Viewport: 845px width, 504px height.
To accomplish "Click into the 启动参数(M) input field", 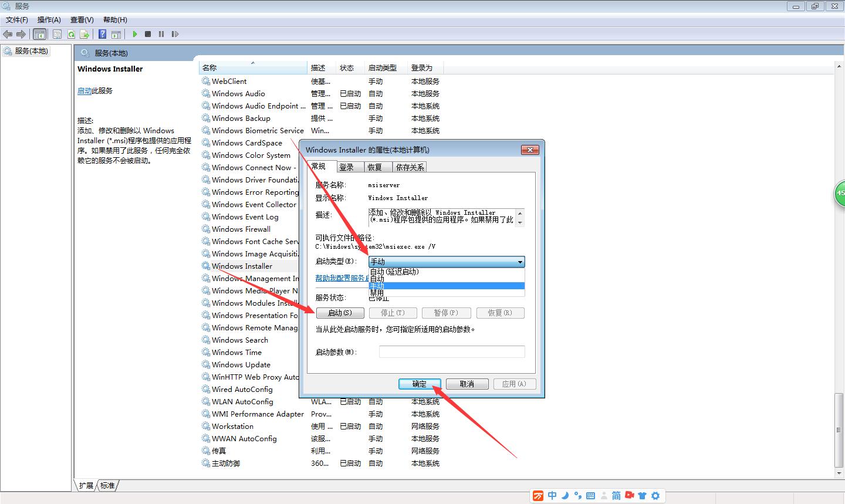I will point(452,352).
